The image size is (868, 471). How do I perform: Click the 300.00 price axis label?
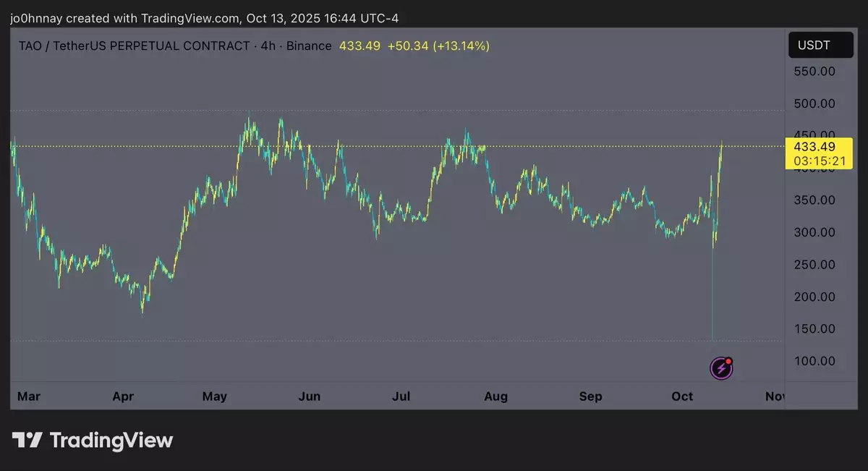tap(814, 232)
